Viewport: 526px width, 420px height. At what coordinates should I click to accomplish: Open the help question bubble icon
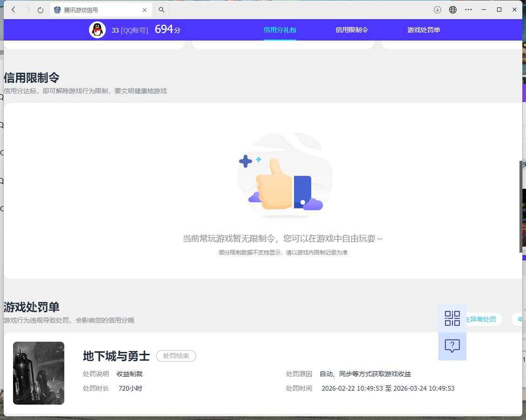click(452, 346)
